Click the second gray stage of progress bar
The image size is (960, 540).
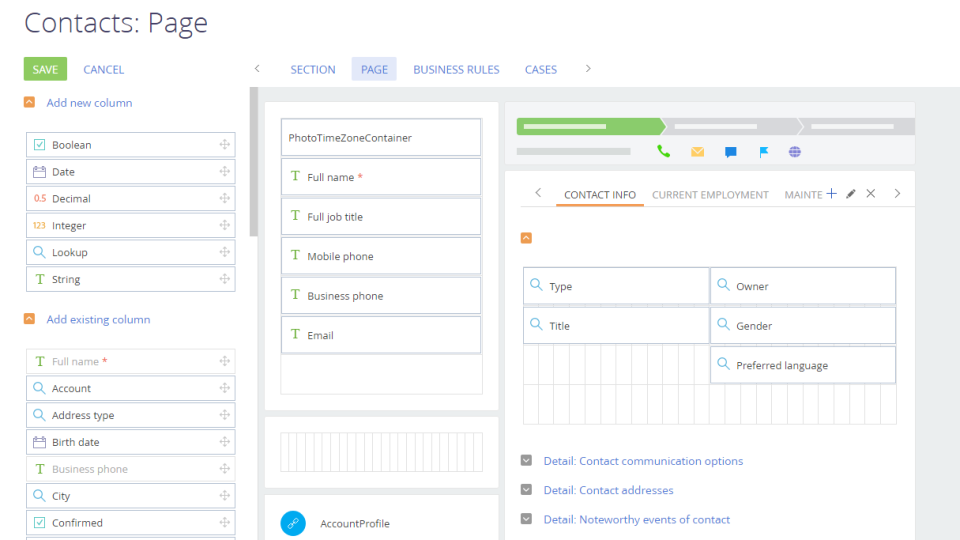coord(732,127)
